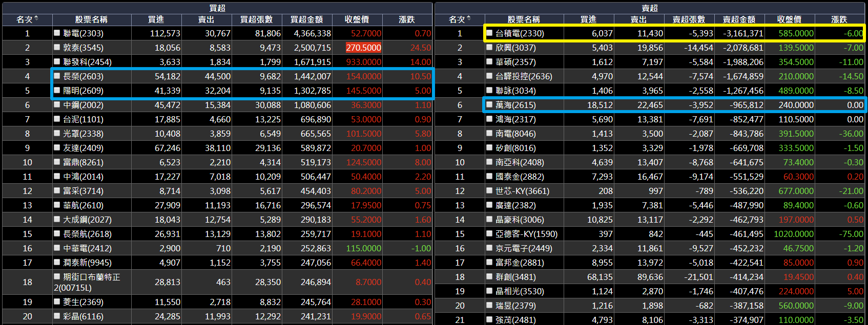
Task: Open stock 廣達(2382)
Action: pos(515,205)
